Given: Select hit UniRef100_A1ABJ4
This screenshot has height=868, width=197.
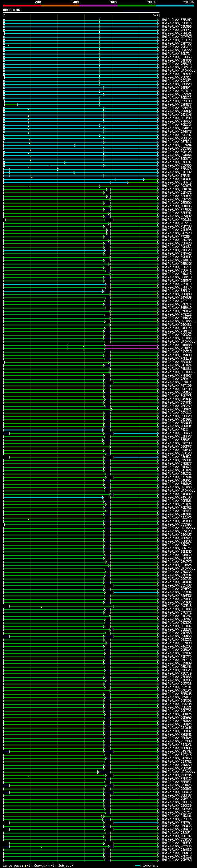Looking at the screenshot, I should point(177,260).
